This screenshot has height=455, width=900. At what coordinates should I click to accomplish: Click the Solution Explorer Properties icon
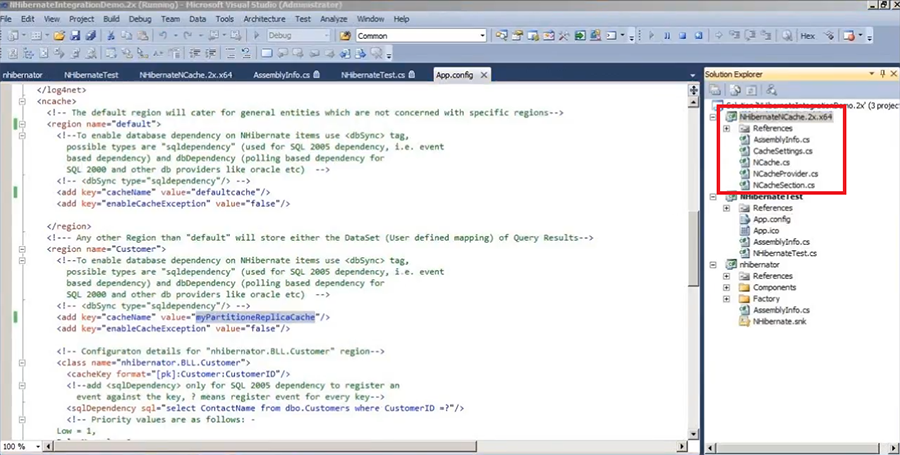(715, 90)
